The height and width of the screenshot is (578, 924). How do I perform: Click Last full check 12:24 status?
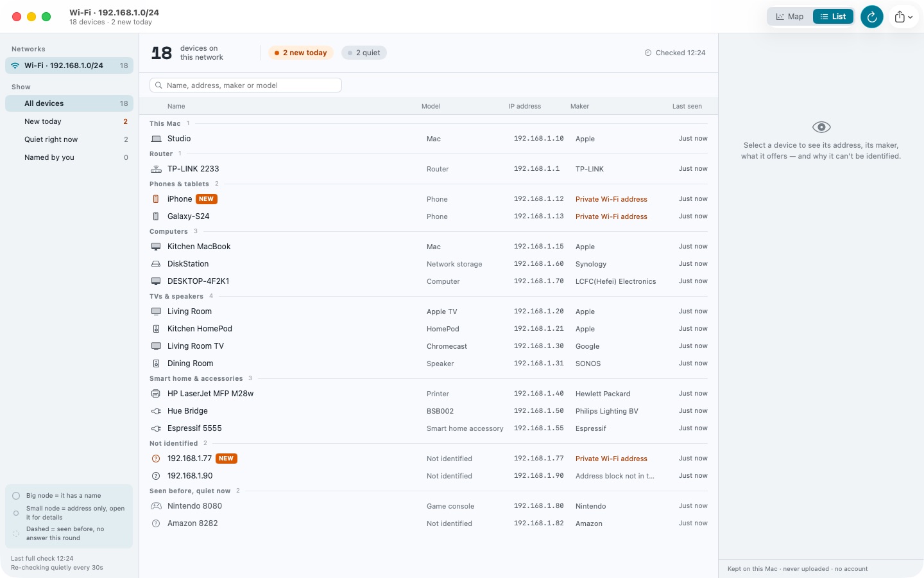pyautogui.click(x=42, y=559)
